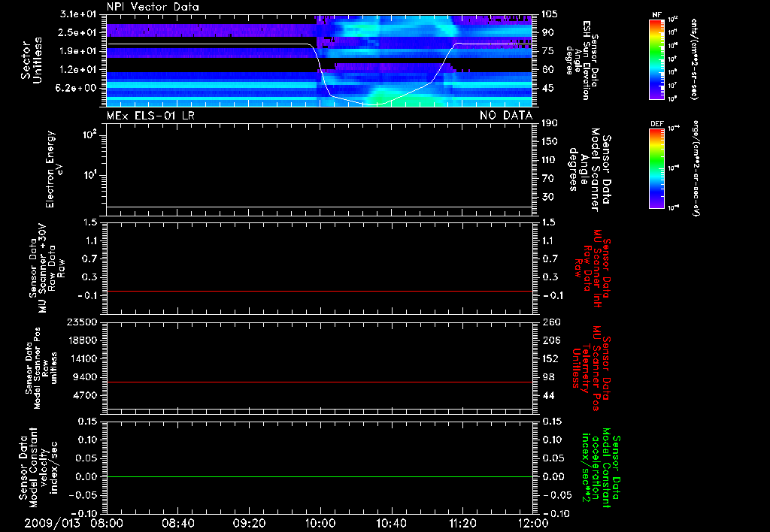Click the NF flux units label

(694, 59)
